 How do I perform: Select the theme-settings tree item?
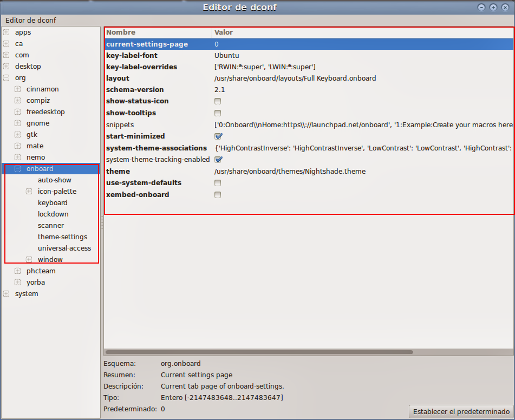(62, 237)
